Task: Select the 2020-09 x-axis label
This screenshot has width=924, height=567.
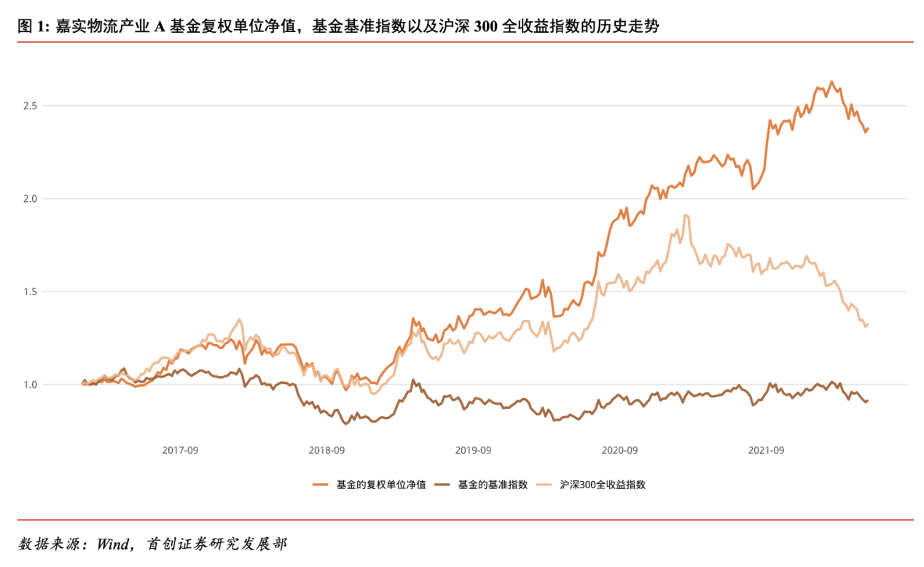Action: (620, 450)
